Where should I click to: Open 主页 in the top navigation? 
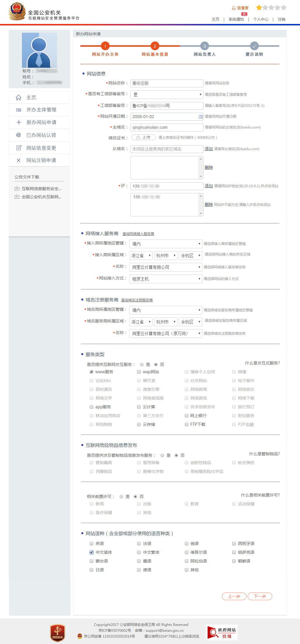point(215,19)
